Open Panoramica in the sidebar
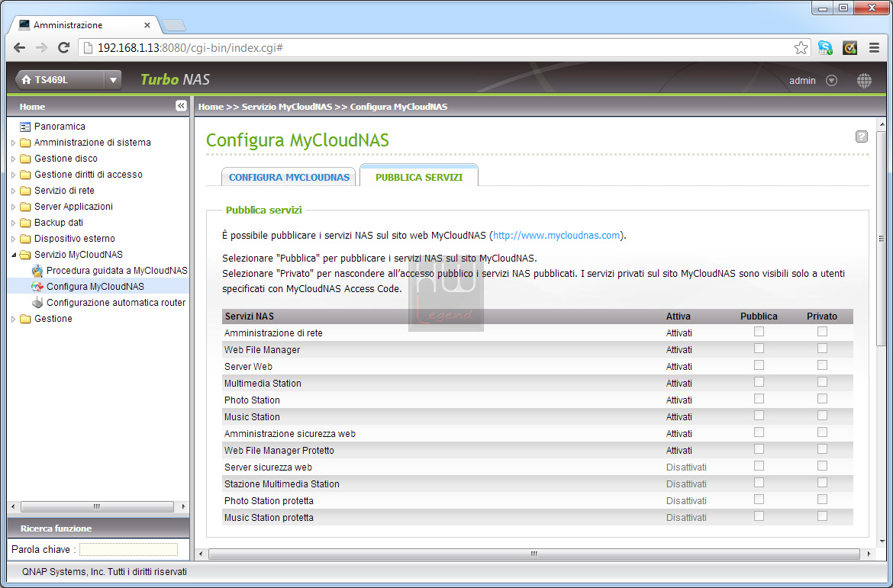This screenshot has width=893, height=588. [60, 127]
